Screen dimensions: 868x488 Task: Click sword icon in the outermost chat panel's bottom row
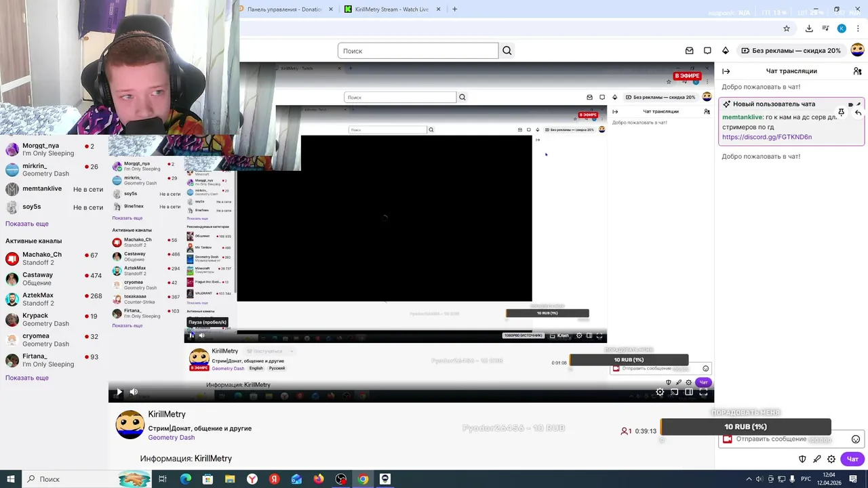point(817,459)
